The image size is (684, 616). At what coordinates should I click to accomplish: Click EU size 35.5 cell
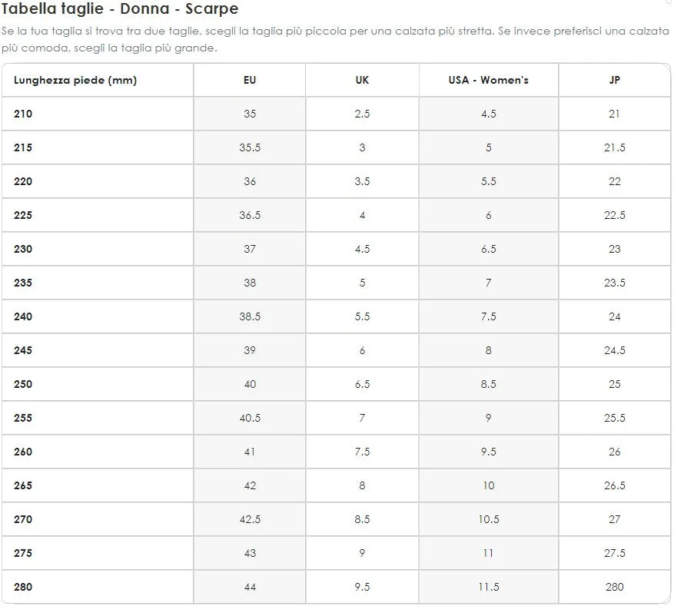pos(250,147)
